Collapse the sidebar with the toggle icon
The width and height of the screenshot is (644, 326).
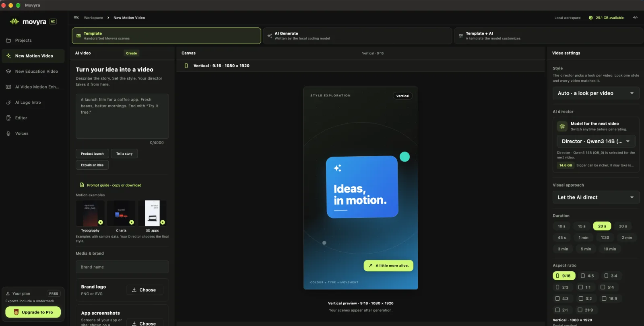coord(76,18)
